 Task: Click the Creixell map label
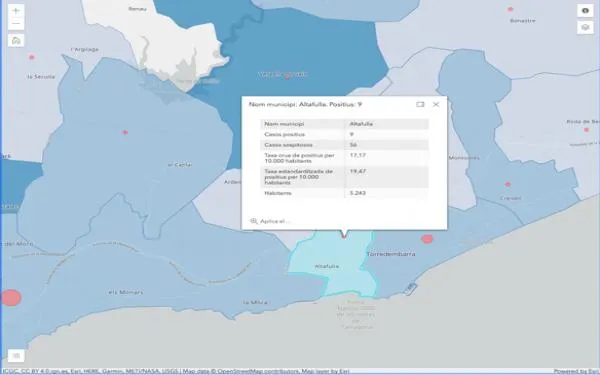[511, 198]
